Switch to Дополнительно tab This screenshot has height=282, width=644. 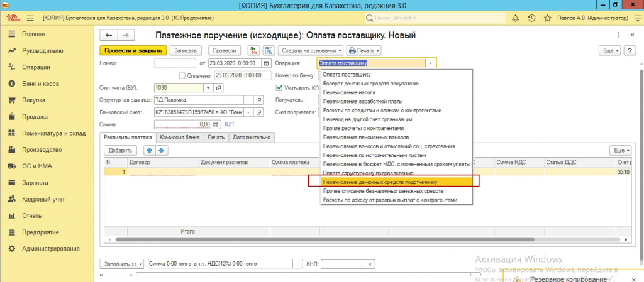tap(252, 138)
